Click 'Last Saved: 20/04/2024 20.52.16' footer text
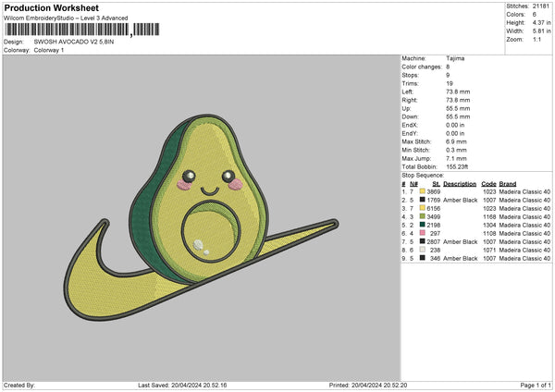The height and width of the screenshot is (392, 555). pos(182,385)
